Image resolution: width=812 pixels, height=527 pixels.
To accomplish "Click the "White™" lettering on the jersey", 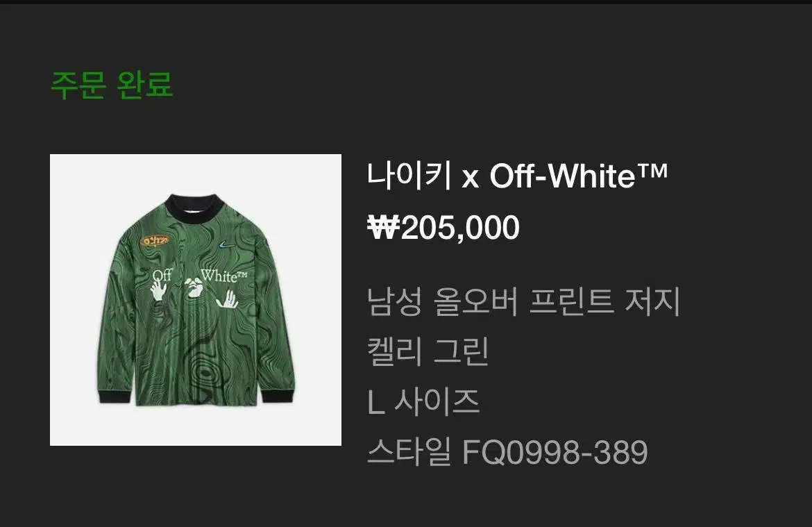I will [224, 276].
